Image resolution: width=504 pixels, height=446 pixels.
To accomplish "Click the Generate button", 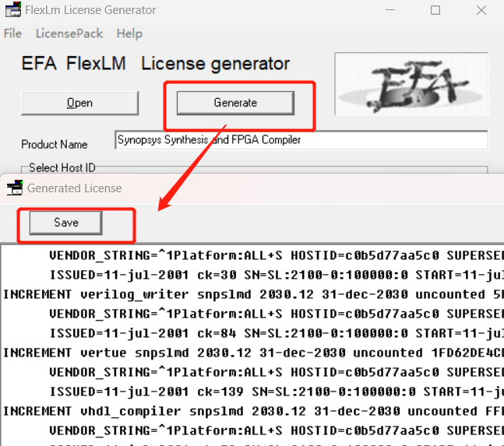I will click(235, 103).
